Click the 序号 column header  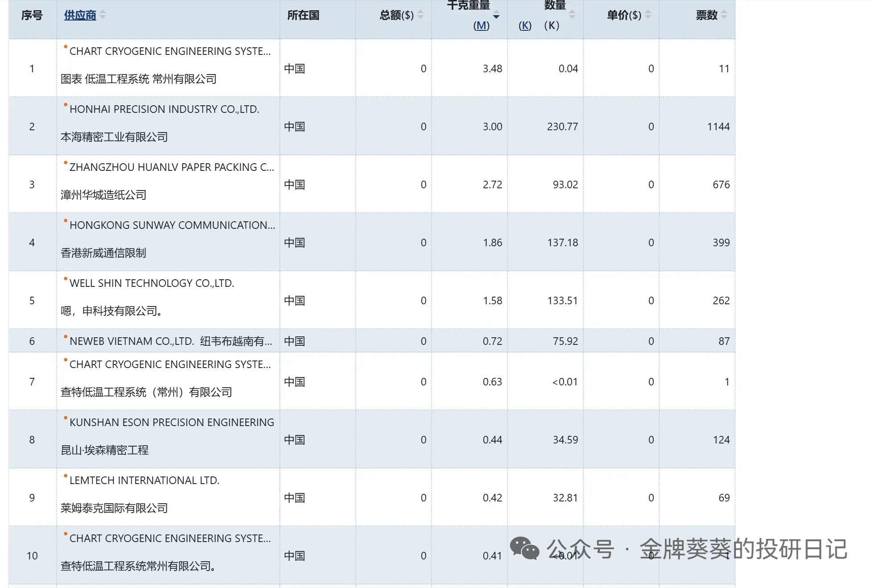coord(32,15)
